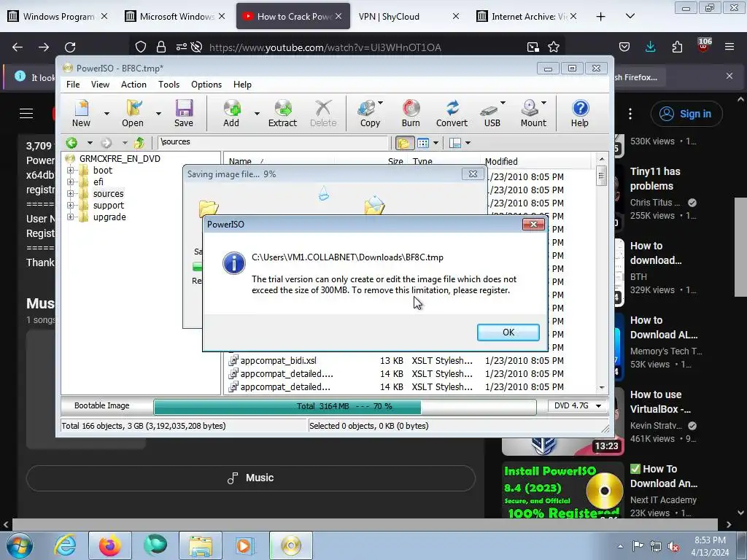747x560 pixels.
Task: Click the Modified column header
Action: (x=536, y=161)
